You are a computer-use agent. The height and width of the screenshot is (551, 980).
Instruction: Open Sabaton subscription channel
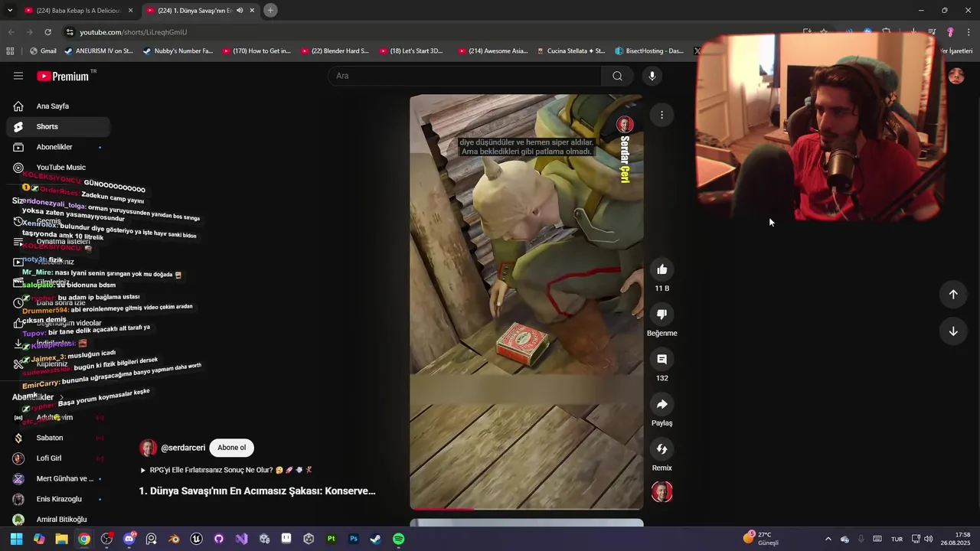pyautogui.click(x=57, y=438)
